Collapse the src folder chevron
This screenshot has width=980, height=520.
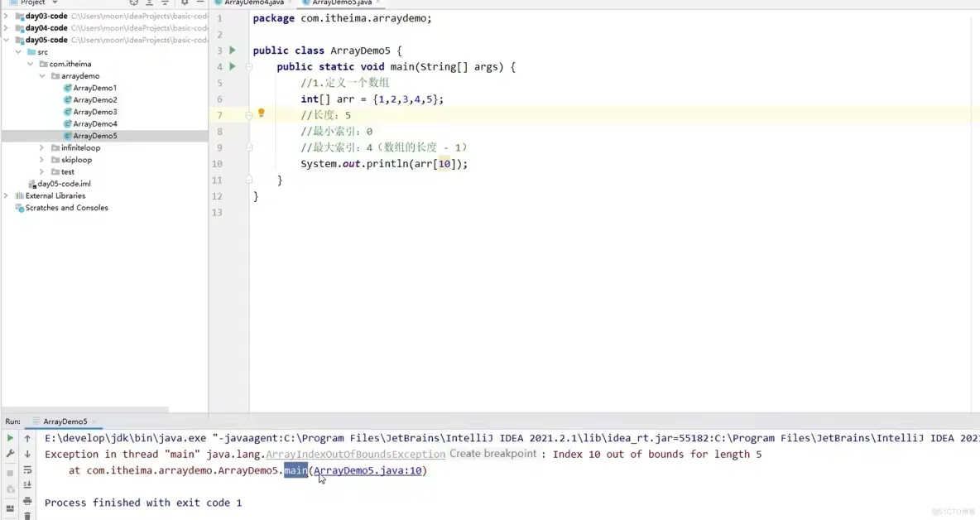[x=18, y=52]
